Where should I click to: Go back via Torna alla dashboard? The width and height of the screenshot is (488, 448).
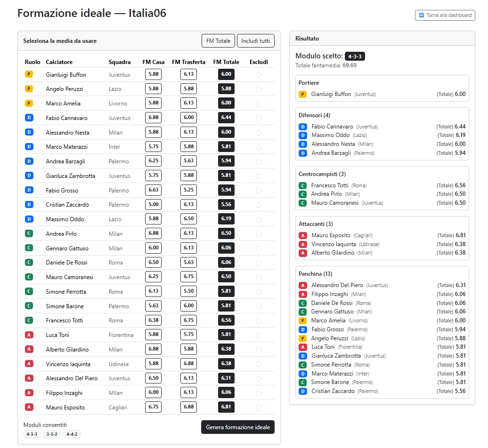tap(445, 16)
